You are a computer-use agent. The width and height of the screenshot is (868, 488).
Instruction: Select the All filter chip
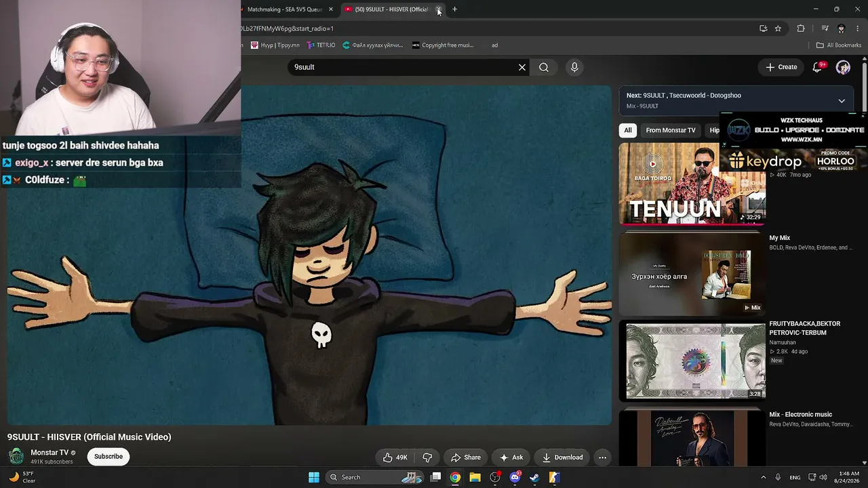point(628,130)
